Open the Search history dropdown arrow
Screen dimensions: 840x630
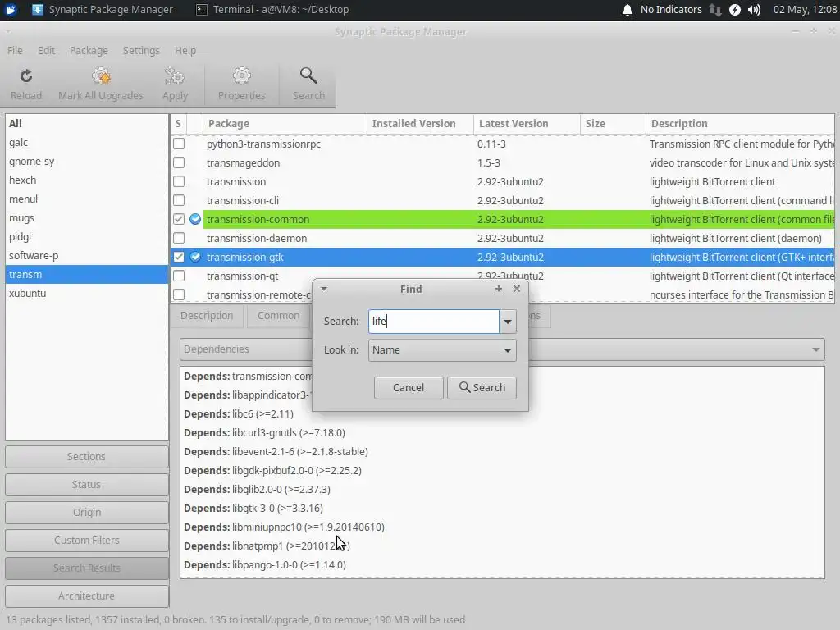point(508,322)
